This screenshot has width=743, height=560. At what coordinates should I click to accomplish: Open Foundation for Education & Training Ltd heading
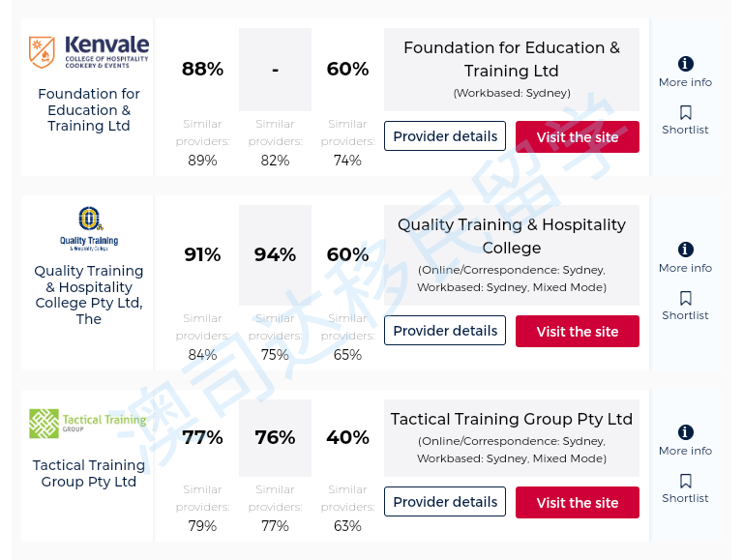[x=512, y=59]
